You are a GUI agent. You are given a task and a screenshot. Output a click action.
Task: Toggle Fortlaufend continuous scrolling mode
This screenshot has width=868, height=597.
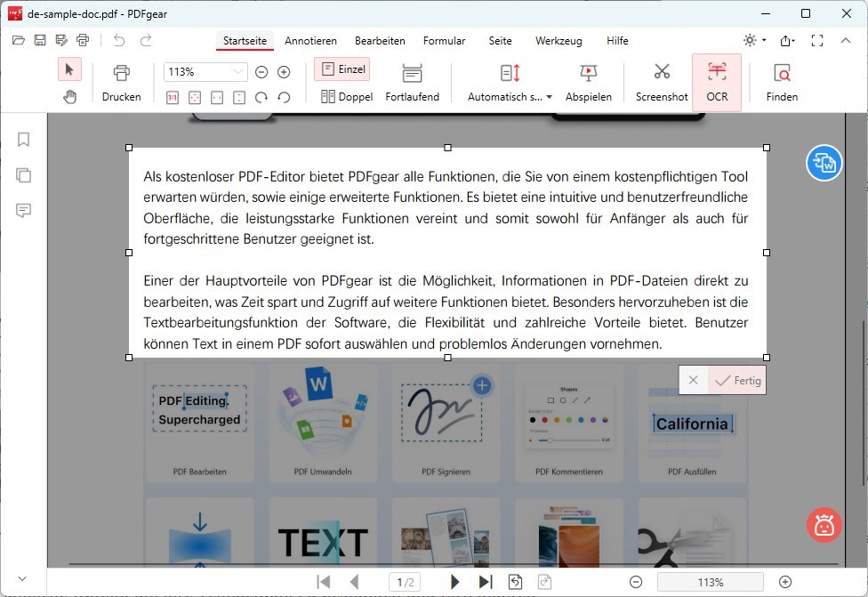tap(413, 82)
